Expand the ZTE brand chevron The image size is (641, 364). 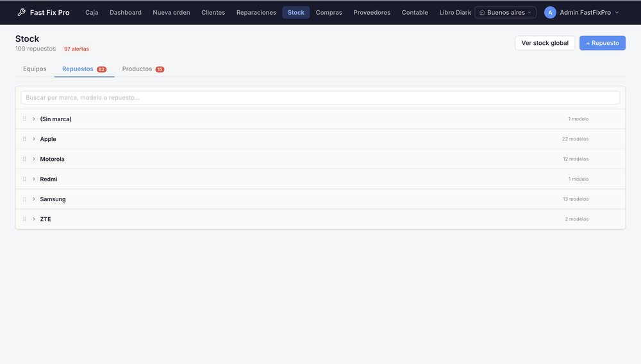pos(34,219)
